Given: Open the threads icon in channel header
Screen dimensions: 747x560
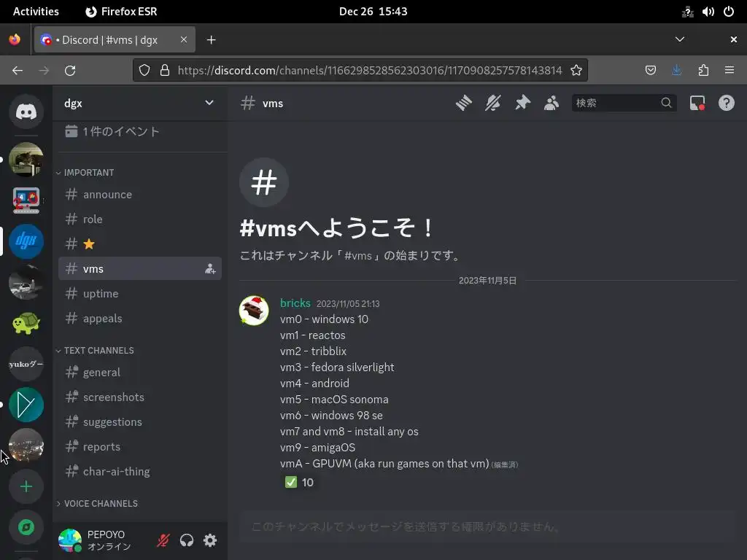Looking at the screenshot, I should tap(463, 103).
